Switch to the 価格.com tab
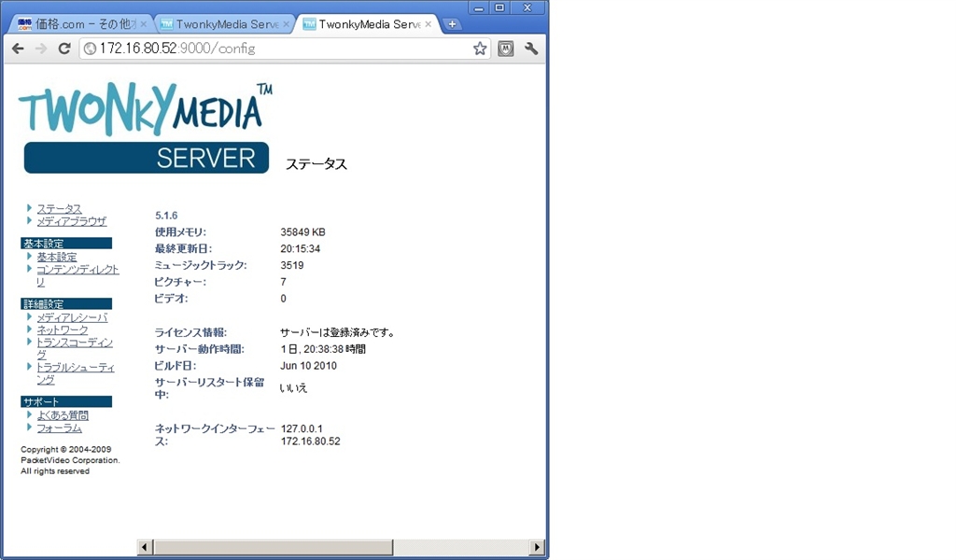The width and height of the screenshot is (956, 560). click(81, 24)
